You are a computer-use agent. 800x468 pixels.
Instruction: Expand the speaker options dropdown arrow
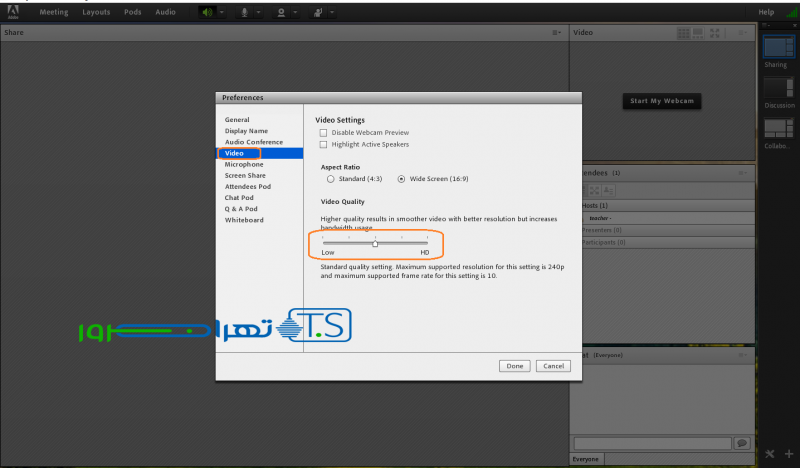click(x=223, y=13)
